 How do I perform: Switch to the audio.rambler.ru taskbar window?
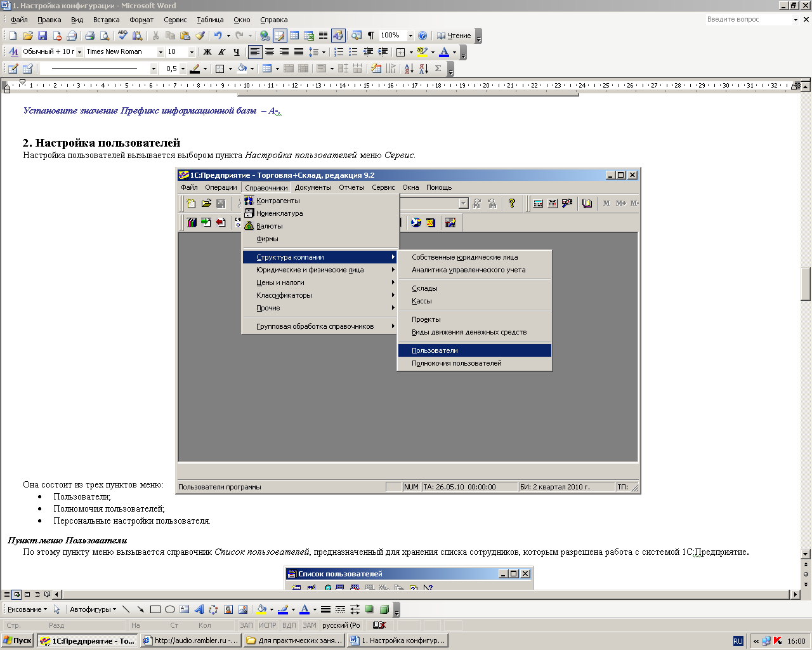[x=191, y=640]
